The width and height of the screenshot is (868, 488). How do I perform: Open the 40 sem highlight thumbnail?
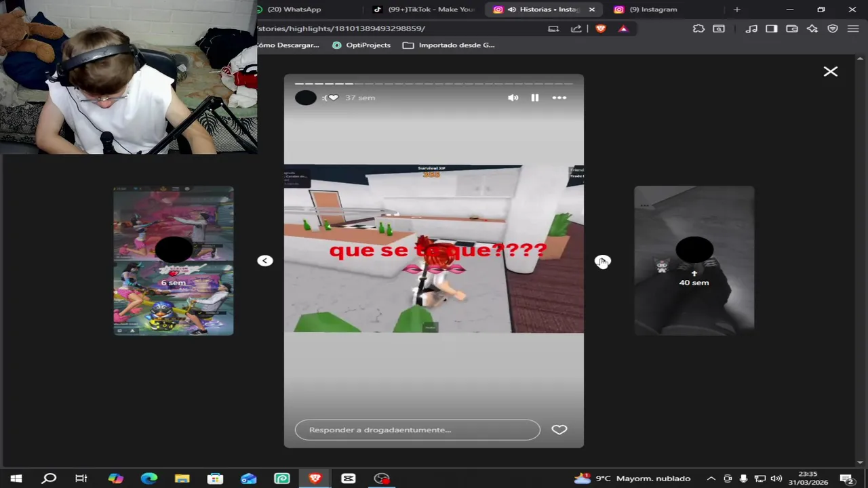(x=694, y=261)
